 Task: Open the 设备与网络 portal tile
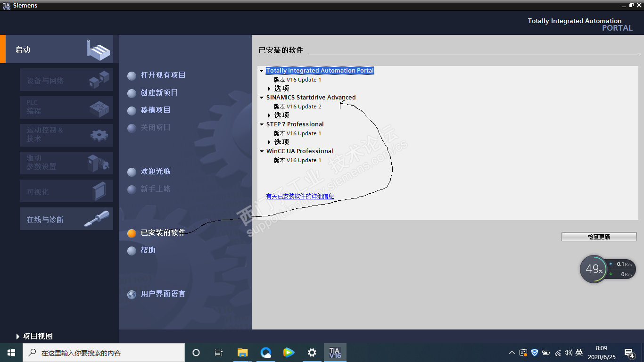(x=66, y=80)
